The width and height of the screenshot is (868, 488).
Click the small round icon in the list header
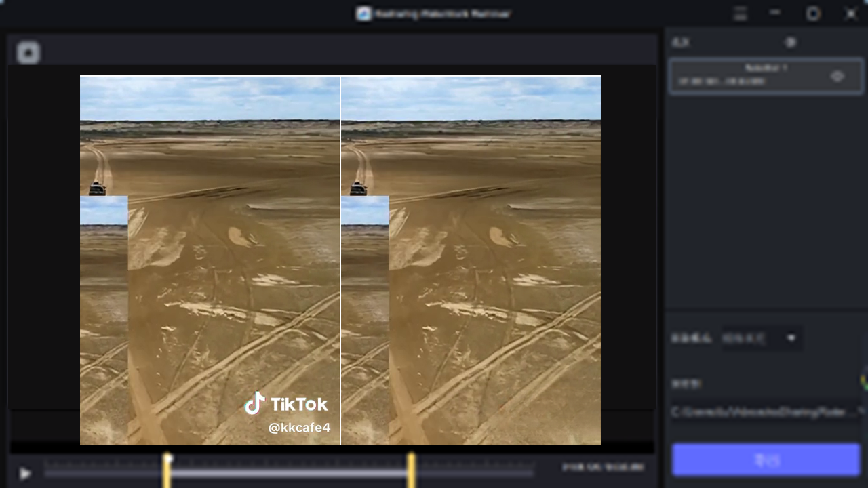pyautogui.click(x=790, y=42)
